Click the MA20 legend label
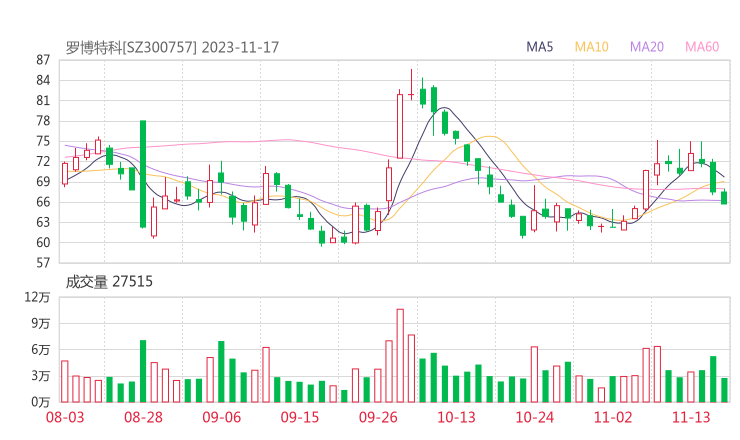 click(647, 47)
